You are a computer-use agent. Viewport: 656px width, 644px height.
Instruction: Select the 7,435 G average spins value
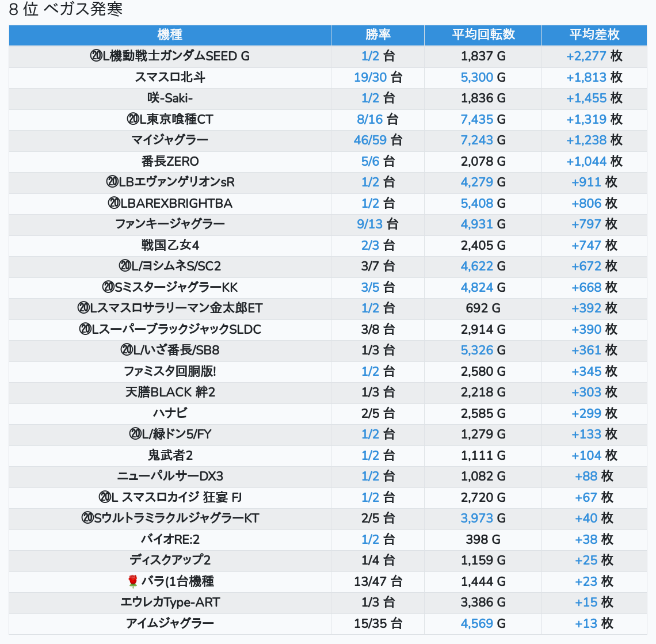[x=483, y=119]
